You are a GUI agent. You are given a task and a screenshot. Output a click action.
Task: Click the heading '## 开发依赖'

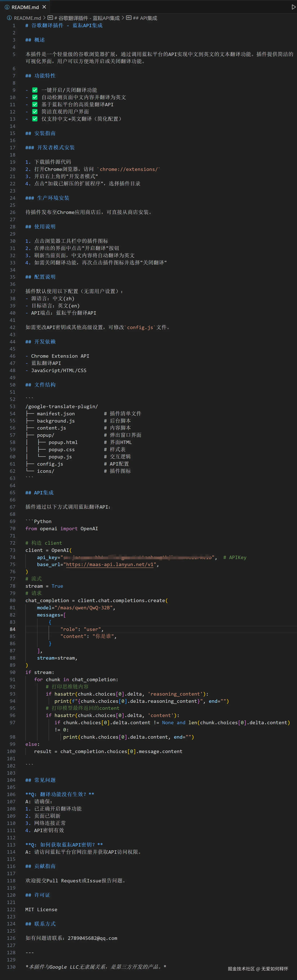point(40,342)
